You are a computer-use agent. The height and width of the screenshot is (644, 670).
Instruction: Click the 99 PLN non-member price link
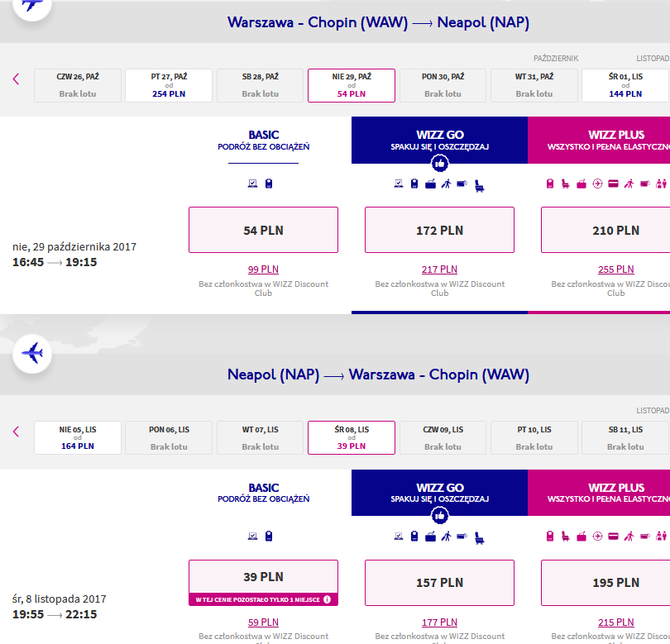pos(263,270)
